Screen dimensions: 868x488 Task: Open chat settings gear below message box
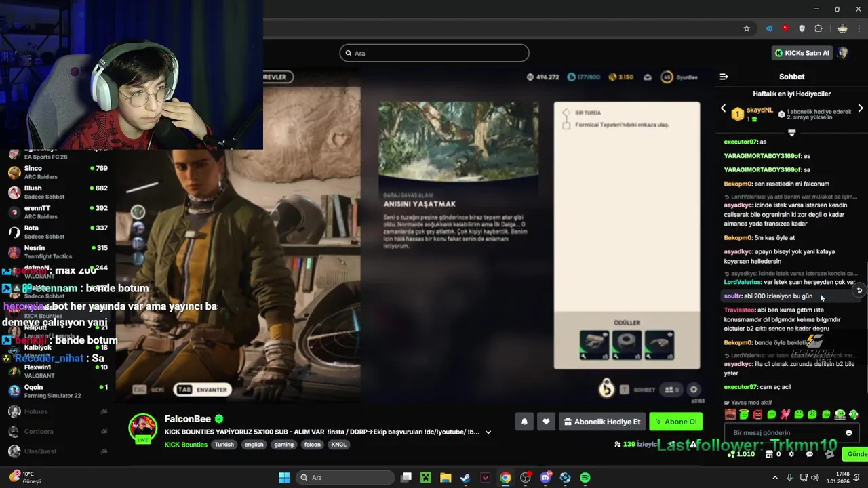coord(791,454)
